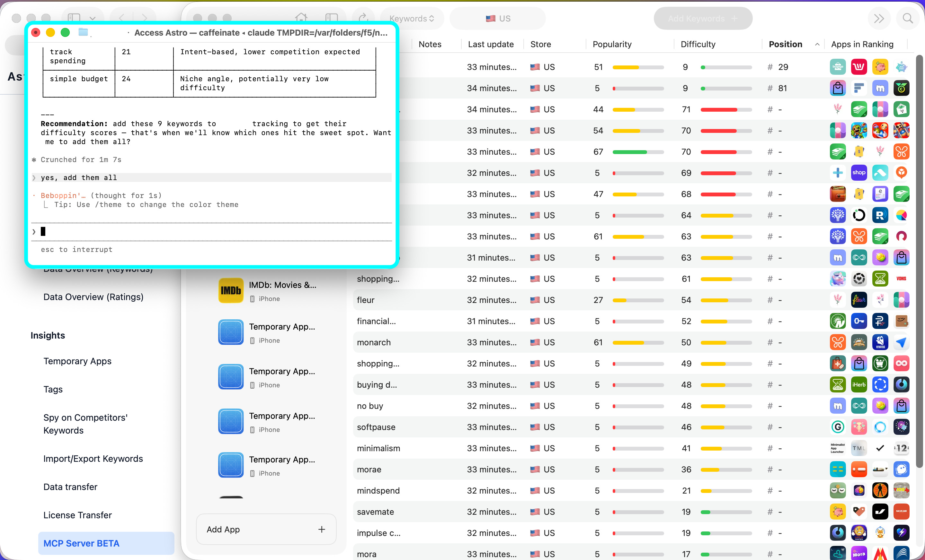
Task: Click the folder icon in terminal titlebar
Action: pos(83,33)
